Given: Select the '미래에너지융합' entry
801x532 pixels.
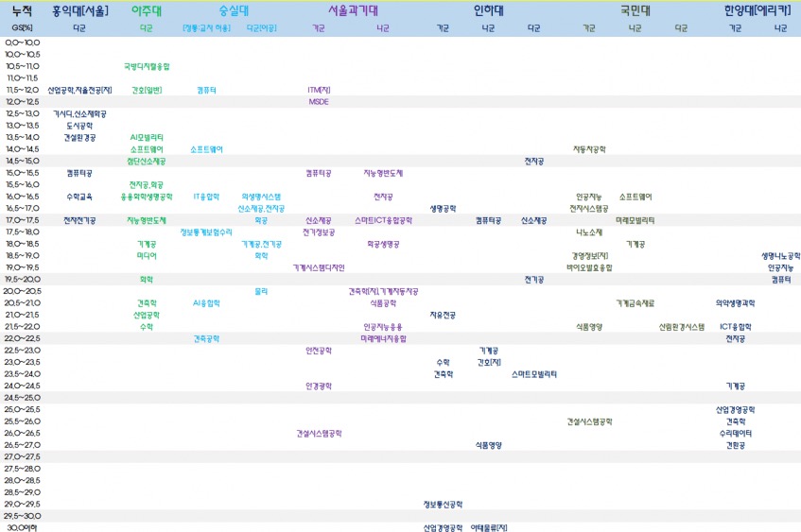Looking at the screenshot, I should 383,338.
